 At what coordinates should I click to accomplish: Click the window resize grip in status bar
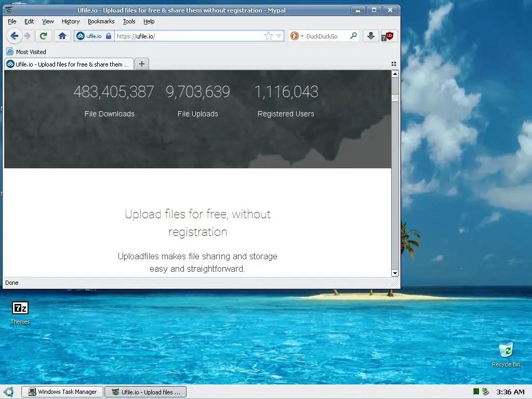(395, 283)
